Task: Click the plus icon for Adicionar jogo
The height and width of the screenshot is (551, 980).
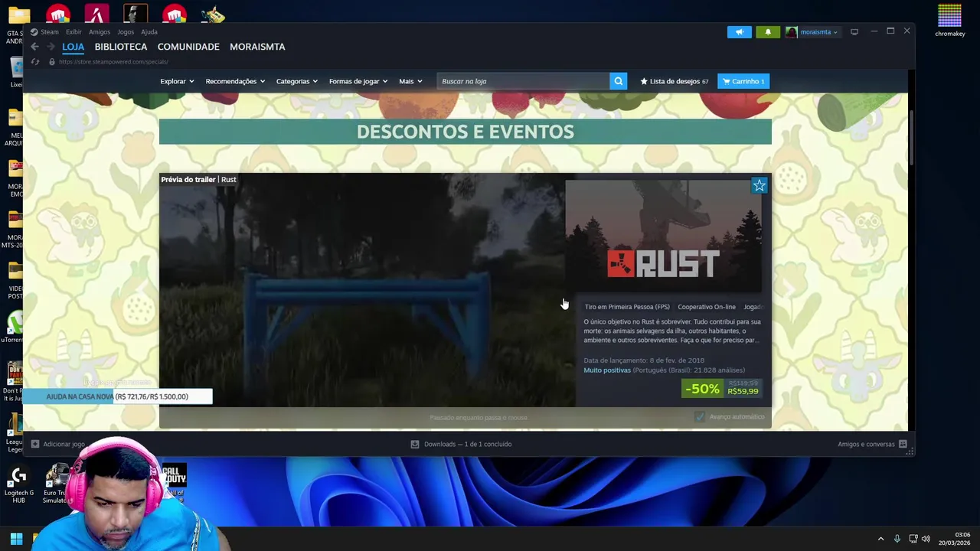Action: pos(34,444)
